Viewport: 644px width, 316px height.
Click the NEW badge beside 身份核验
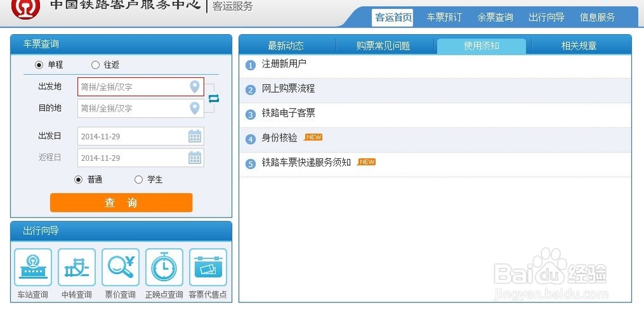pos(313,138)
